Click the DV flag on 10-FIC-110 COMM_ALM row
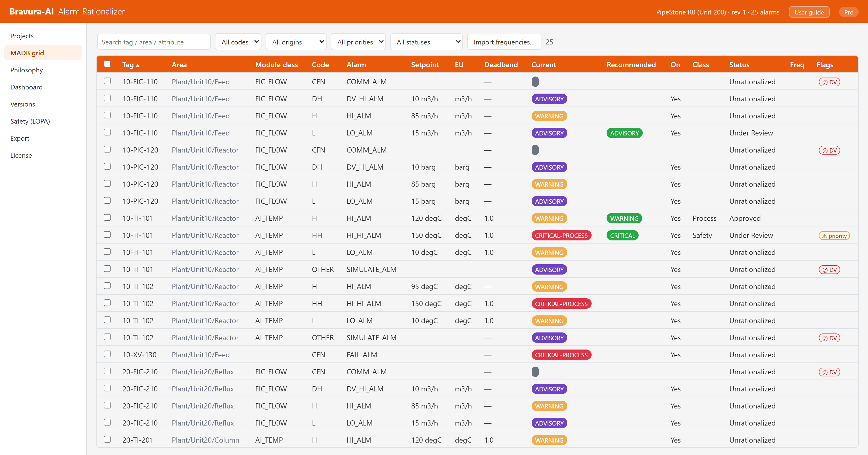Screen dimensions: 868x455 pos(829,82)
